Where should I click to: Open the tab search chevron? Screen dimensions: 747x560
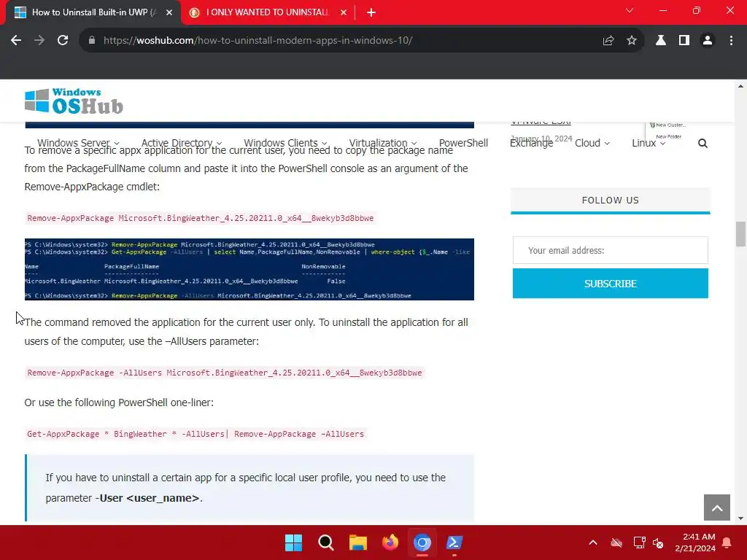pyautogui.click(x=630, y=10)
